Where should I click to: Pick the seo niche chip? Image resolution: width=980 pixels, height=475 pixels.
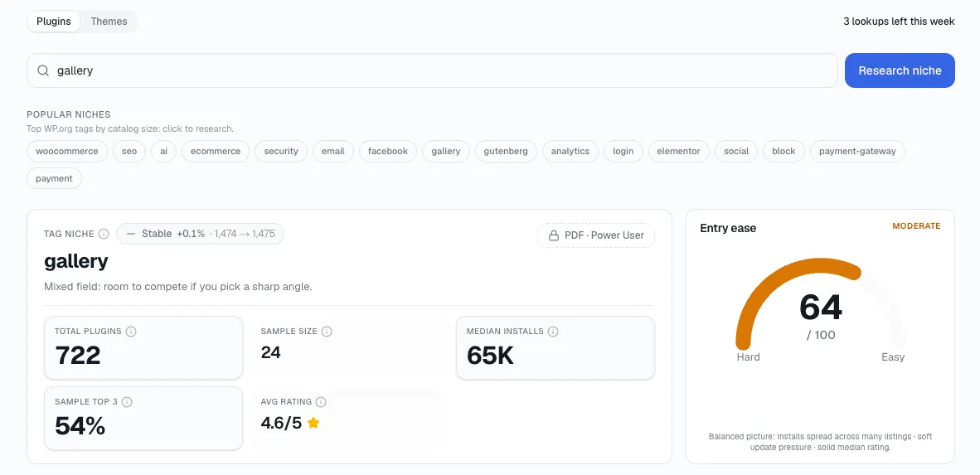click(x=129, y=151)
